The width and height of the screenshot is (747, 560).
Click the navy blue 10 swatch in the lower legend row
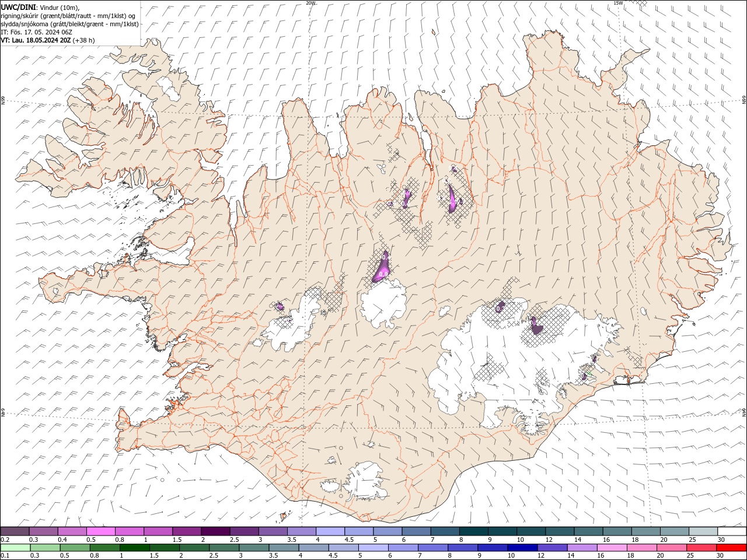coord(522,548)
